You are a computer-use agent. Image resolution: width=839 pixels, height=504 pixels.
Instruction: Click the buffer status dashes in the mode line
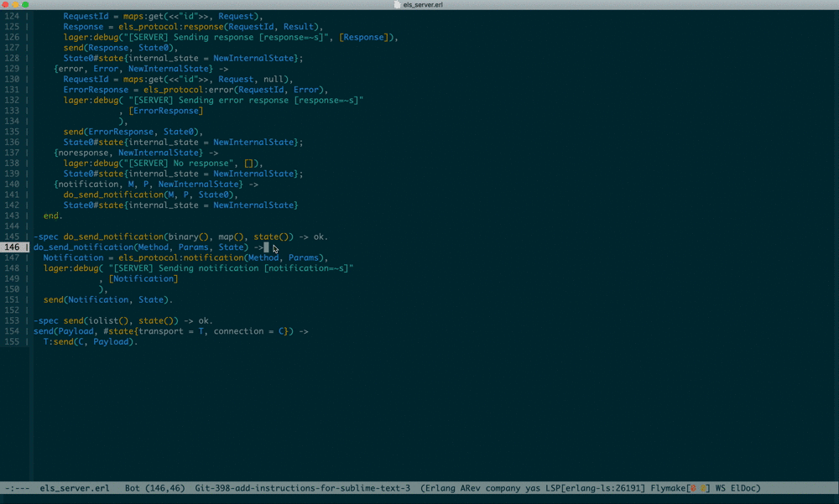(x=17, y=488)
